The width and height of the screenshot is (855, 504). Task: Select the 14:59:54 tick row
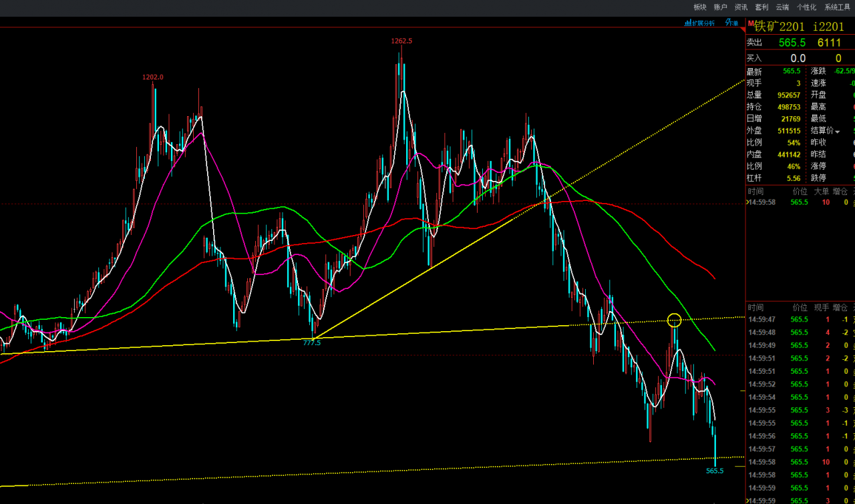tap(800, 397)
